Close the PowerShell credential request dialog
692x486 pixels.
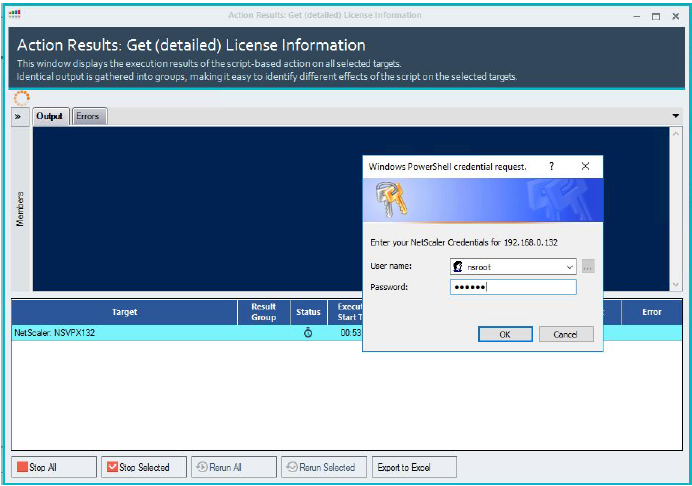[585, 166]
